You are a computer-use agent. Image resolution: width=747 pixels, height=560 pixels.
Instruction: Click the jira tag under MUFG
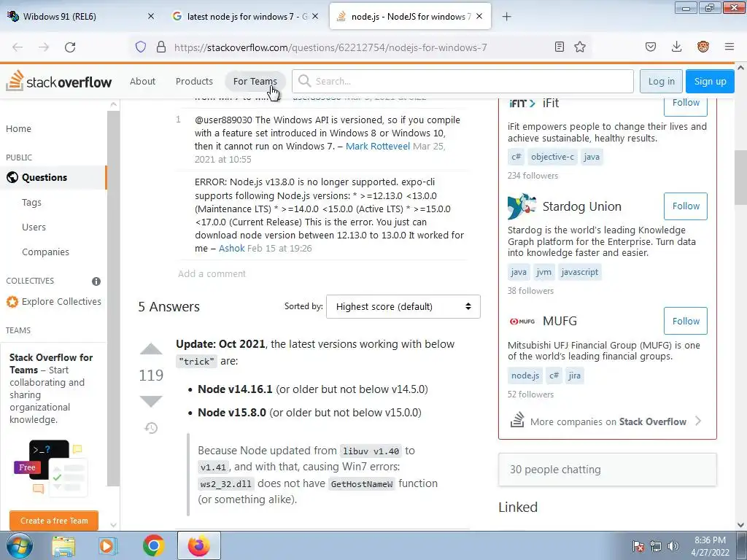[x=575, y=376]
